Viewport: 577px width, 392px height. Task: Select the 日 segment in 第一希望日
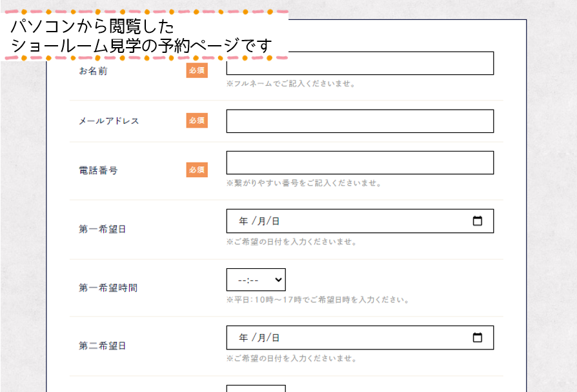click(276, 221)
